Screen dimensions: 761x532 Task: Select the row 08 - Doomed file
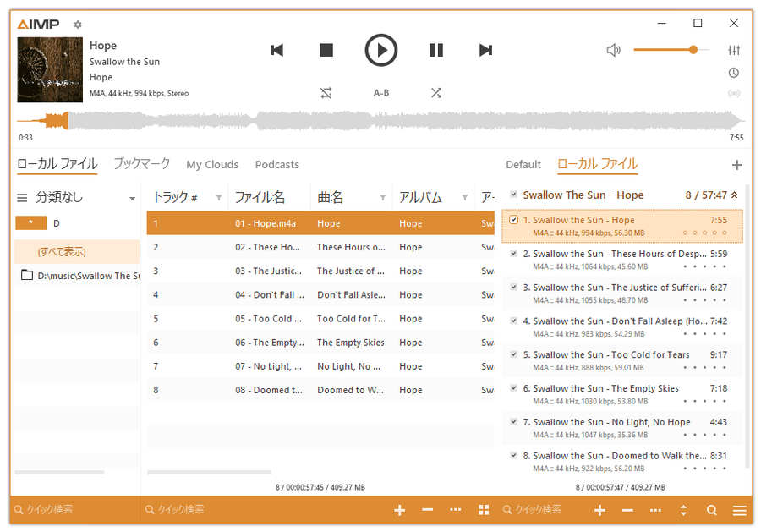(x=320, y=390)
